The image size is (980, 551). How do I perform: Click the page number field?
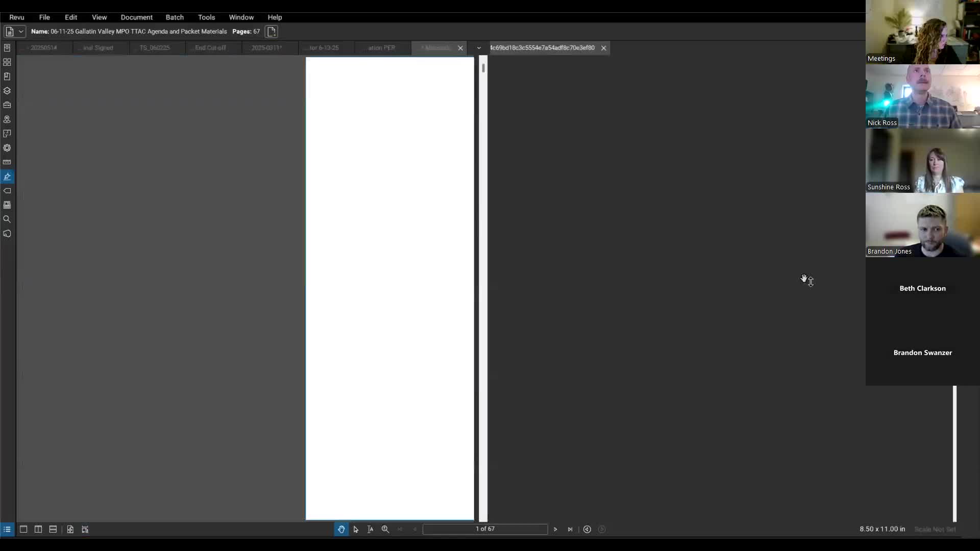pyautogui.click(x=485, y=529)
